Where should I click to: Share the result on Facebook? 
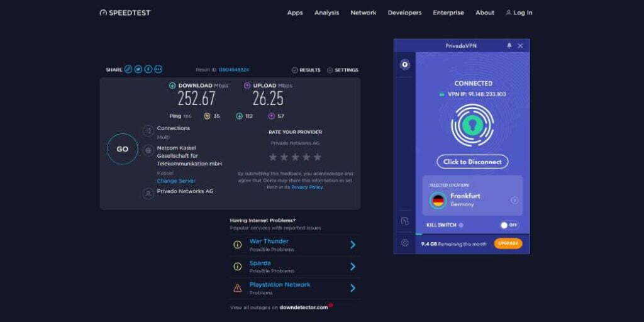[x=148, y=69]
